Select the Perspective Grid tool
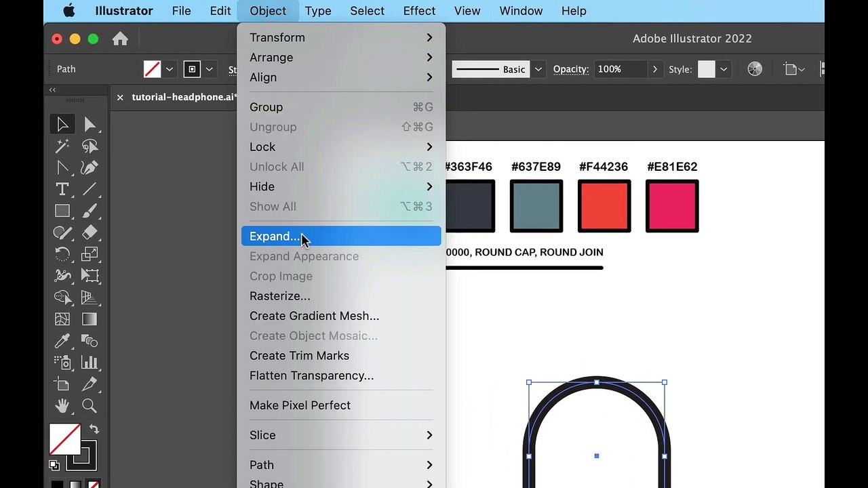 pyautogui.click(x=90, y=298)
